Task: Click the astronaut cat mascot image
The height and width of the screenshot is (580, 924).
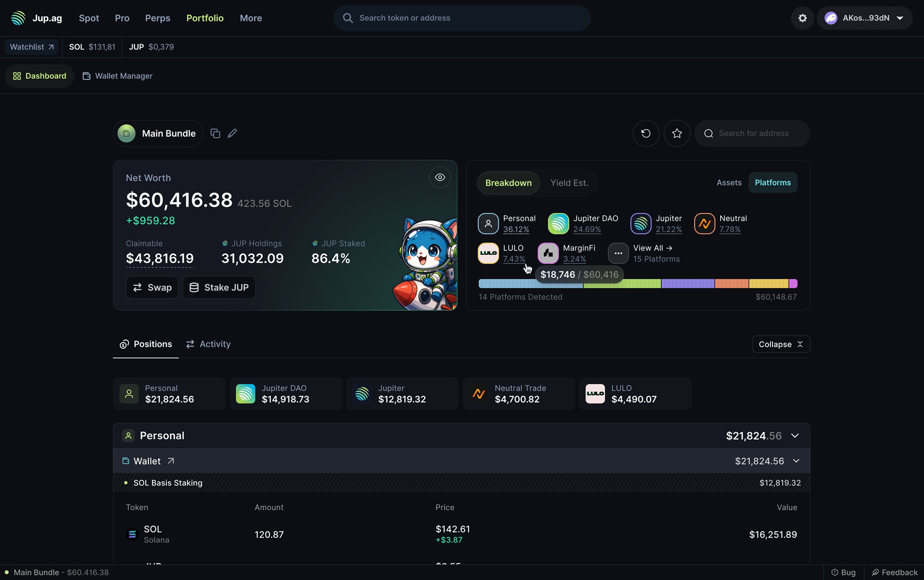Action: 425,264
